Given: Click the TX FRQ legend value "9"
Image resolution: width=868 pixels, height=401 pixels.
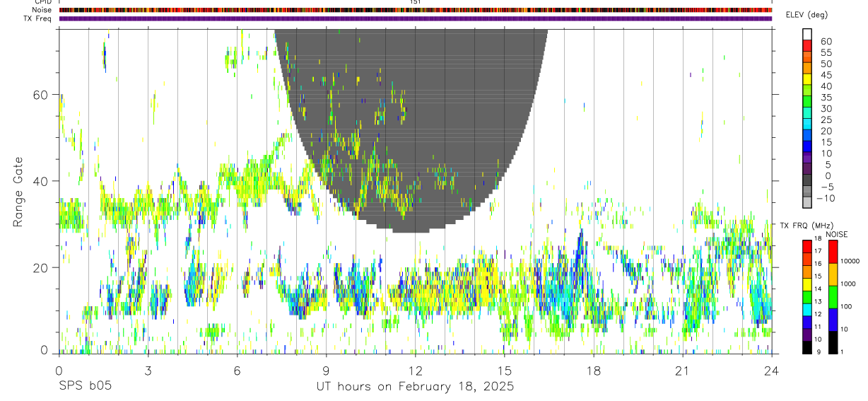Looking at the screenshot, I should pyautogui.click(x=818, y=351).
